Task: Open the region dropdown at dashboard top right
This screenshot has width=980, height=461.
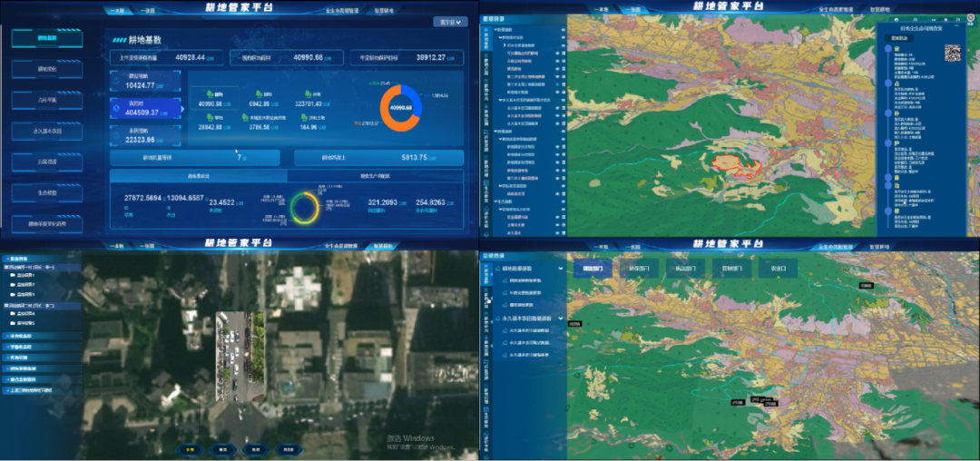Action: [450, 22]
